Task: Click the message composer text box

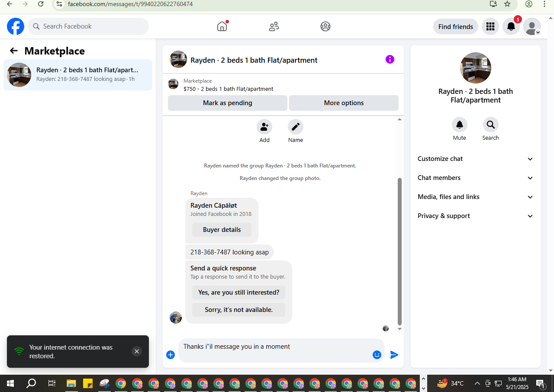Action: tap(275, 350)
